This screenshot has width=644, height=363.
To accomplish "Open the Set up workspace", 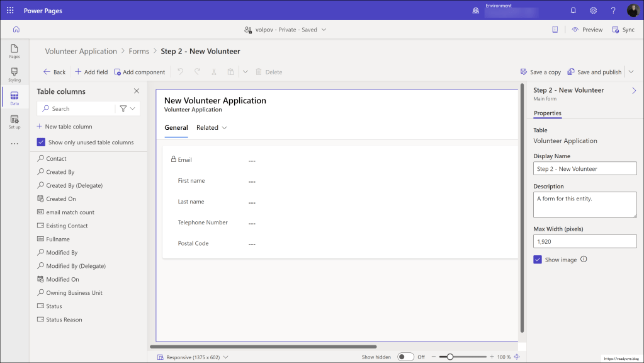I will coord(14,122).
